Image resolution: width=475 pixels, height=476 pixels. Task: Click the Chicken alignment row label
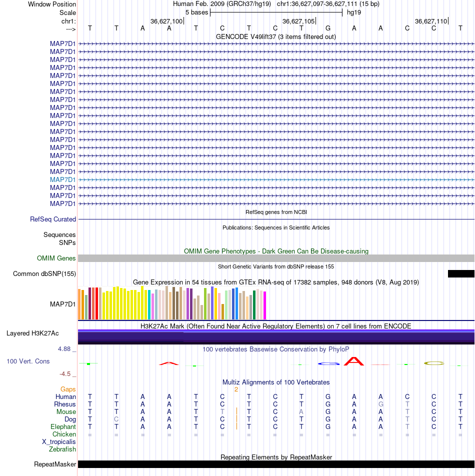point(64,434)
